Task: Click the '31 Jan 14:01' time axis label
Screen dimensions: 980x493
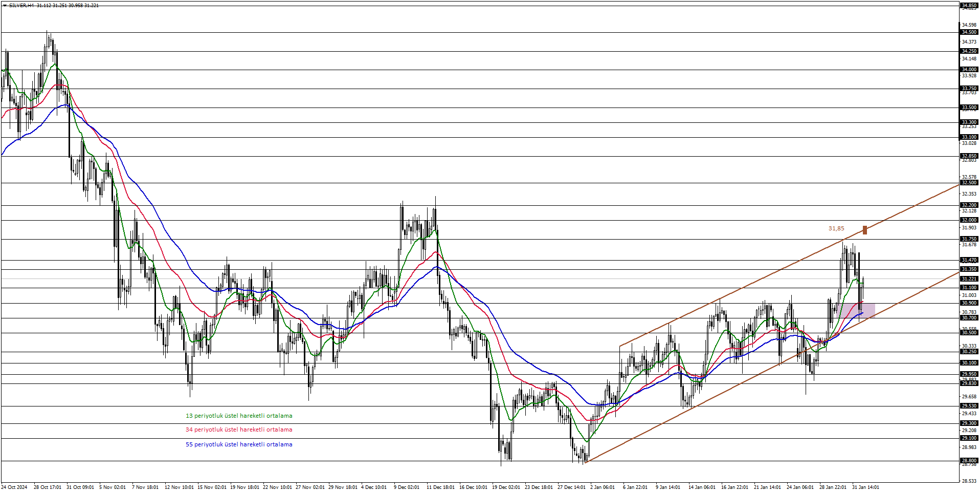Action: [x=865, y=487]
